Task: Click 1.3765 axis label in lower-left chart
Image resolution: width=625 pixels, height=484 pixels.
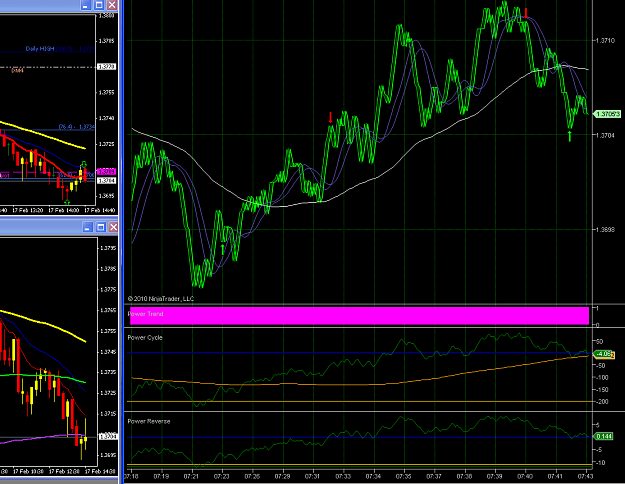Action: (x=108, y=310)
